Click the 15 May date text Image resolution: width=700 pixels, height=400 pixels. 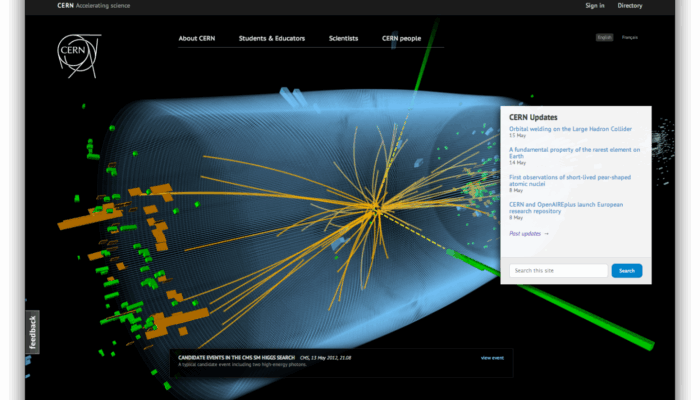(517, 135)
